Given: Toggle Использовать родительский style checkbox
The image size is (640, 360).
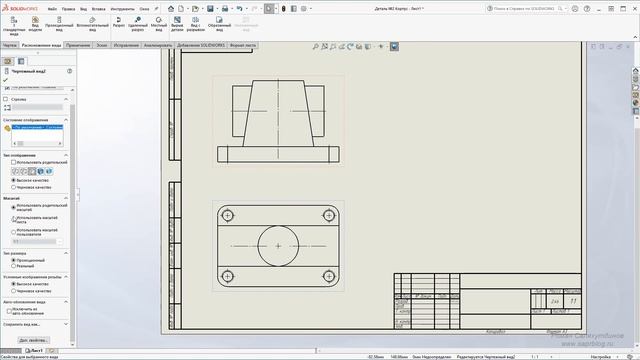Looking at the screenshot, I should [x=13, y=162].
